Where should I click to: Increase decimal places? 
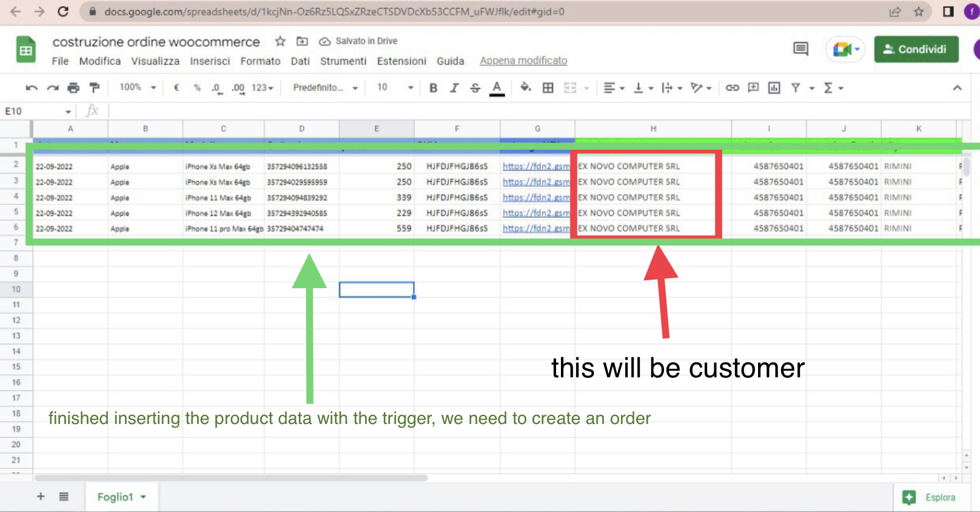coord(238,88)
